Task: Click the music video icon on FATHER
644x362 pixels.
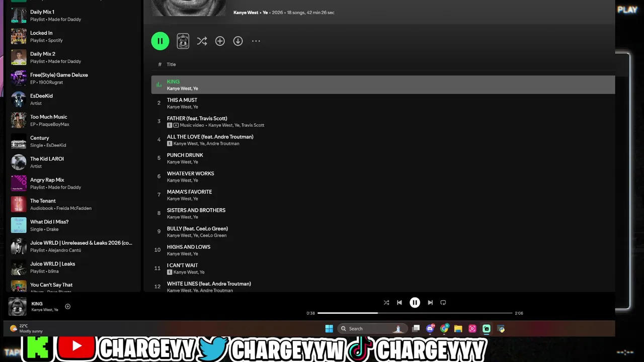Action: 176,125
